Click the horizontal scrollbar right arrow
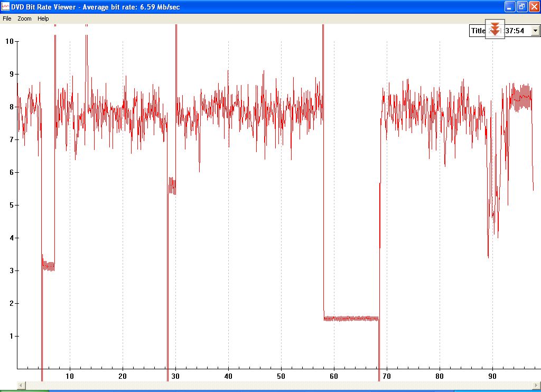541x392 pixels. coord(536,385)
